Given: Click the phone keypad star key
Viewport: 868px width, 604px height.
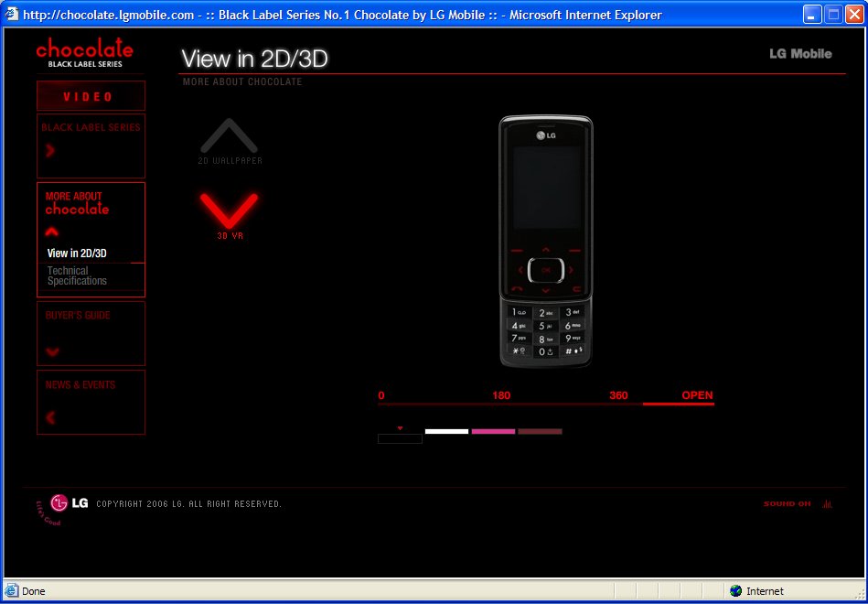Looking at the screenshot, I should coord(519,351).
